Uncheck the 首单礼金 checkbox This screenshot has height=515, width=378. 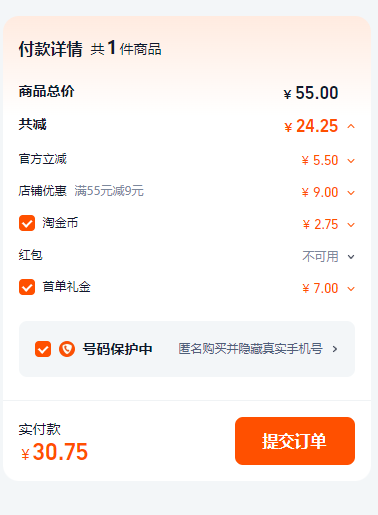coord(27,287)
